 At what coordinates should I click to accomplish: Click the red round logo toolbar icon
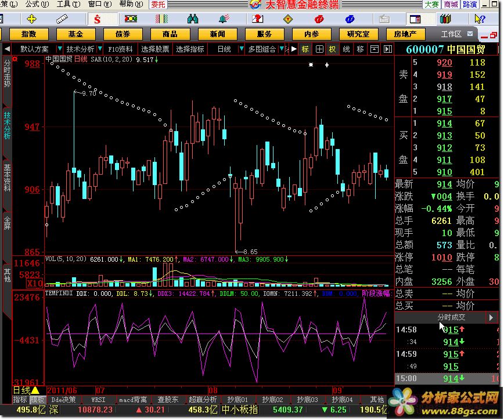point(319,19)
